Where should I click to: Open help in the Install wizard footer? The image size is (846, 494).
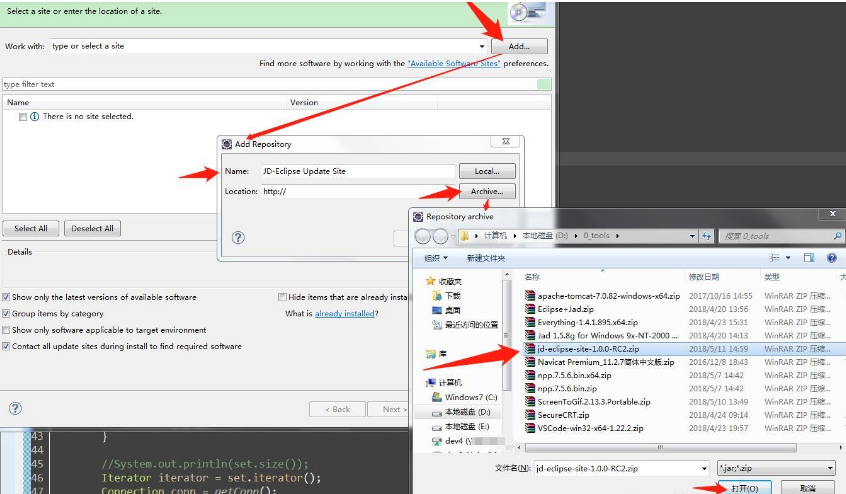tap(15, 408)
